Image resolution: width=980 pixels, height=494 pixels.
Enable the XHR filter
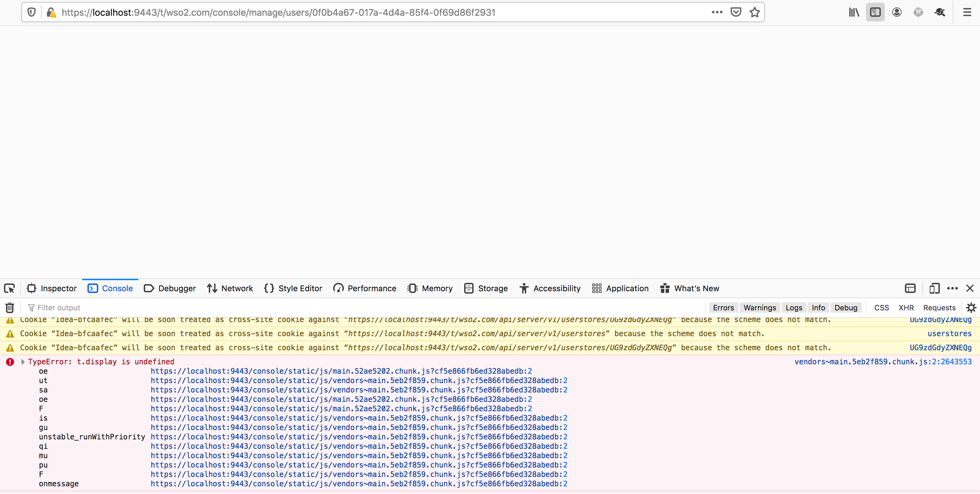coord(906,308)
